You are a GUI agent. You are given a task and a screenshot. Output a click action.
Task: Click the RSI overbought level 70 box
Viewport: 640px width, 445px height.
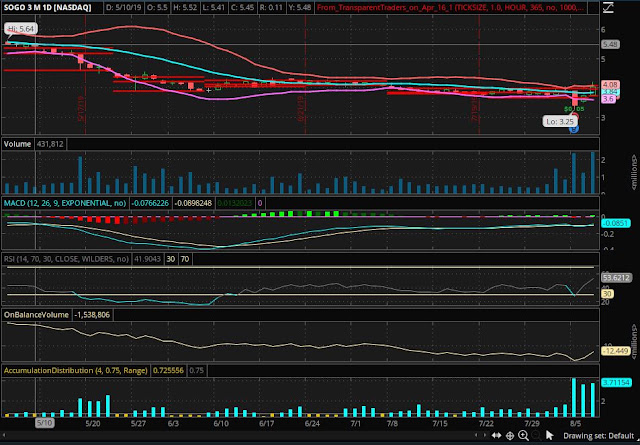185,259
